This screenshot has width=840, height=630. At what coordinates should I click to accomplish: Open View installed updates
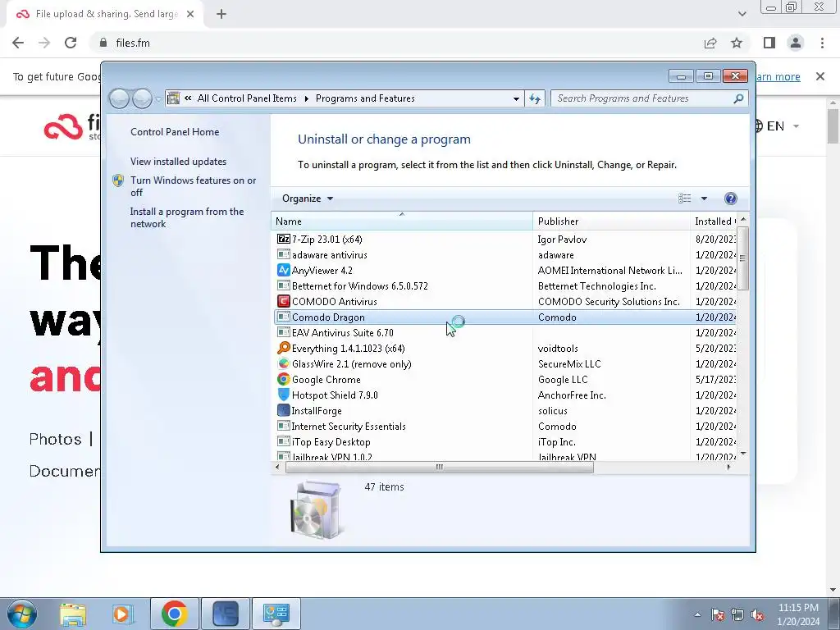pyautogui.click(x=178, y=162)
